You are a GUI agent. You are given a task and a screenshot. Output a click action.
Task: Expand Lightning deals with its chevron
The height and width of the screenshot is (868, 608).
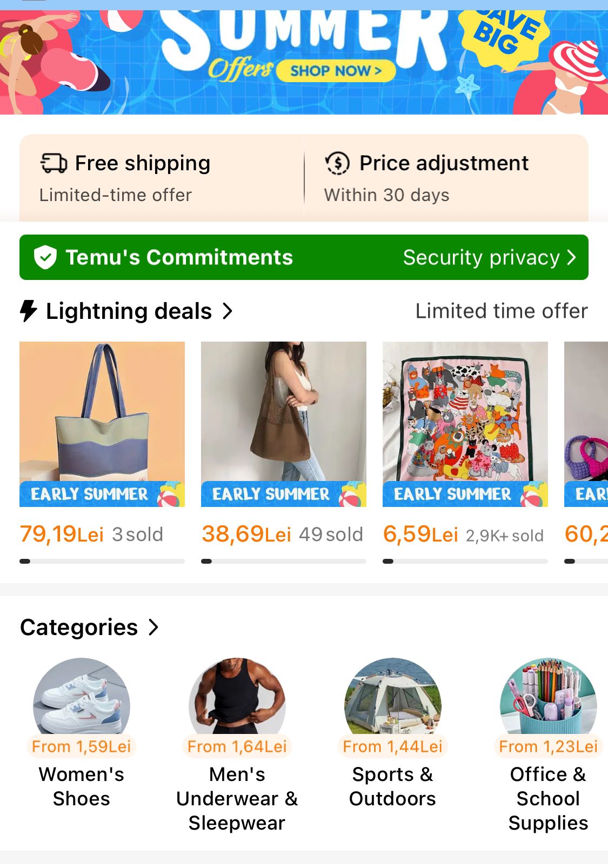tap(228, 311)
